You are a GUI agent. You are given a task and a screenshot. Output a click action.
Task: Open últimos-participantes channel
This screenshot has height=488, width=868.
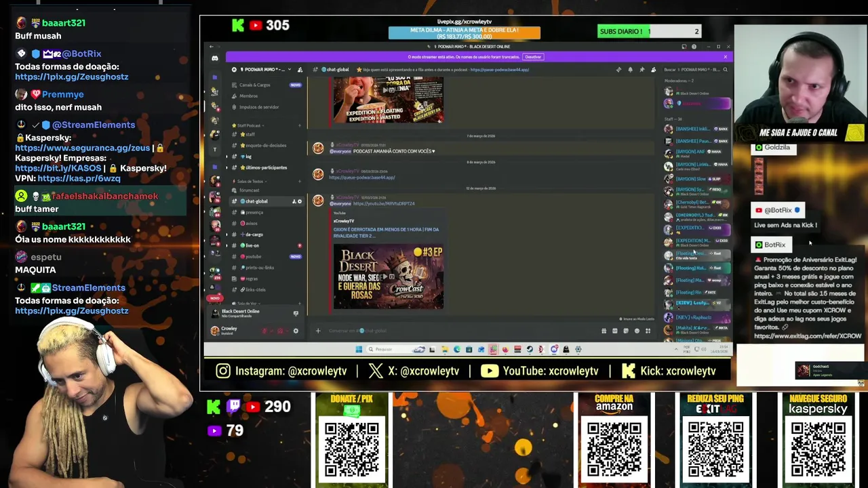pos(266,167)
